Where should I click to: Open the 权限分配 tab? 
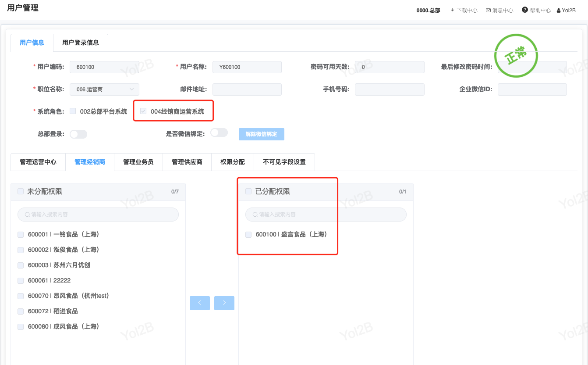(233, 162)
